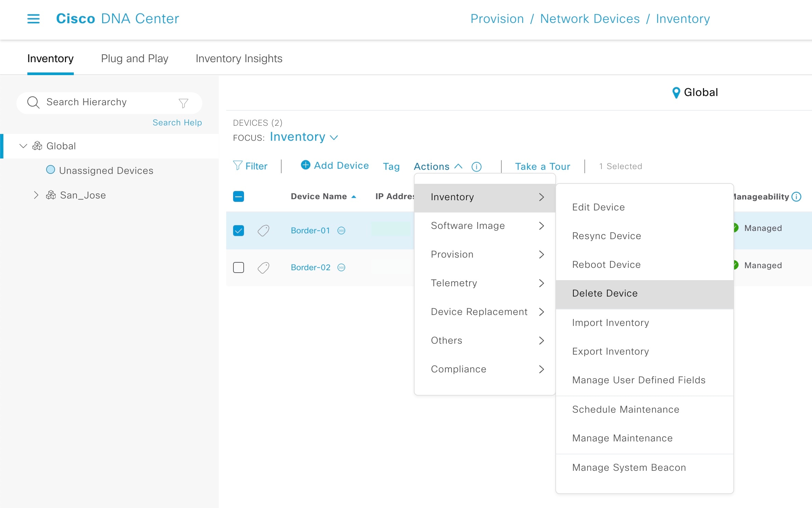Screen dimensions: 812x508
Task: Select the Global row in hierarchy
Action: 109,146
